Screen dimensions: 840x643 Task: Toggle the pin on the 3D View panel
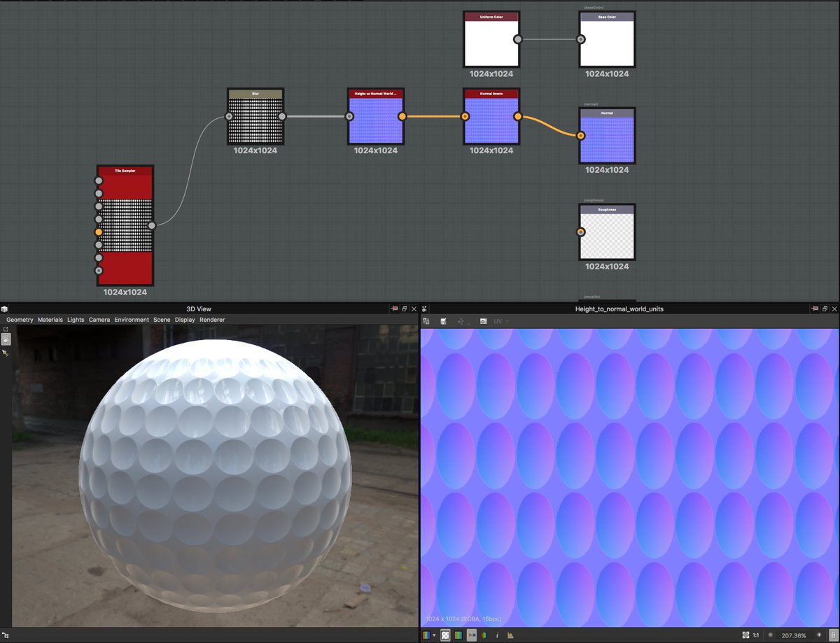395,309
